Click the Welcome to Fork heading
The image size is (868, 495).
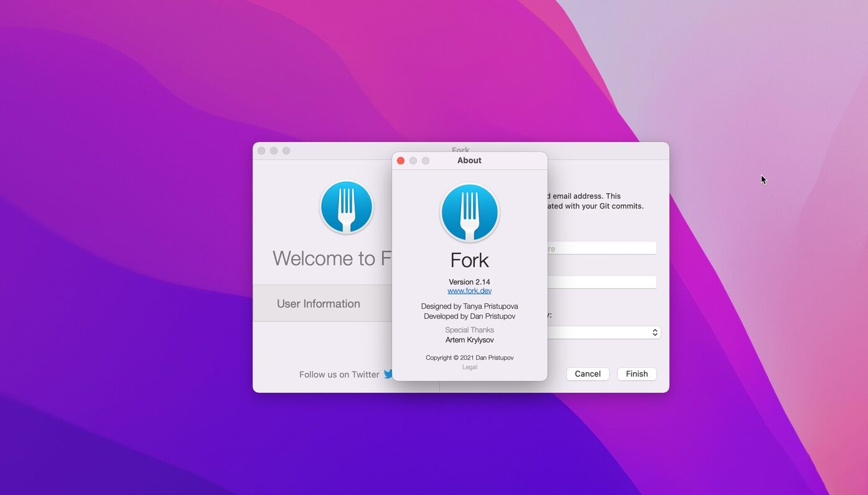click(x=332, y=258)
